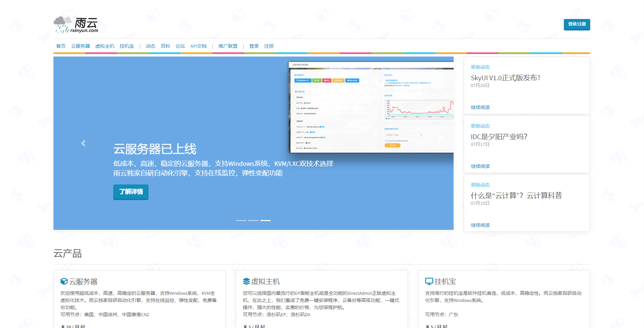The height and width of the screenshot is (328, 644).
Task: Open the 注册 navigation link
Action: tap(269, 46)
